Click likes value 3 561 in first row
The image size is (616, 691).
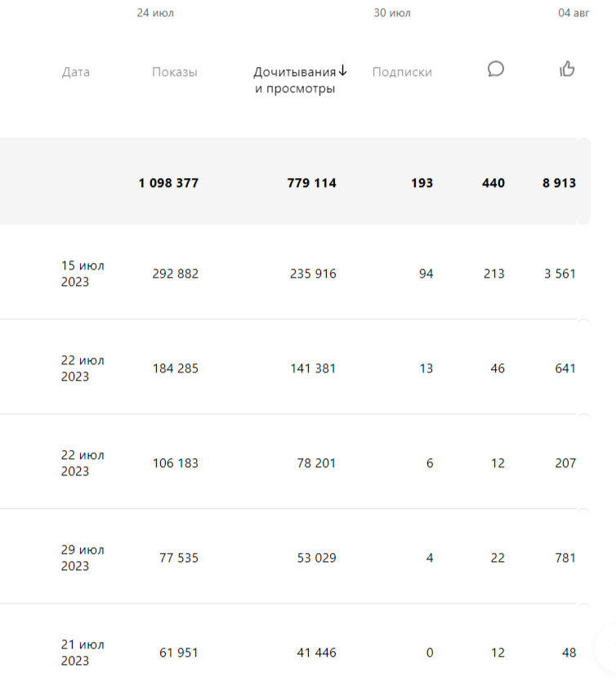coord(560,274)
